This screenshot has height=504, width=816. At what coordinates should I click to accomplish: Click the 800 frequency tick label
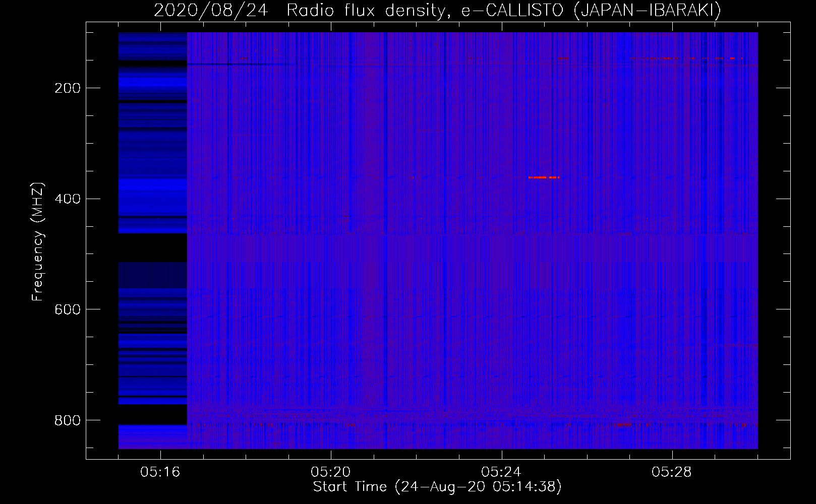[x=68, y=420]
